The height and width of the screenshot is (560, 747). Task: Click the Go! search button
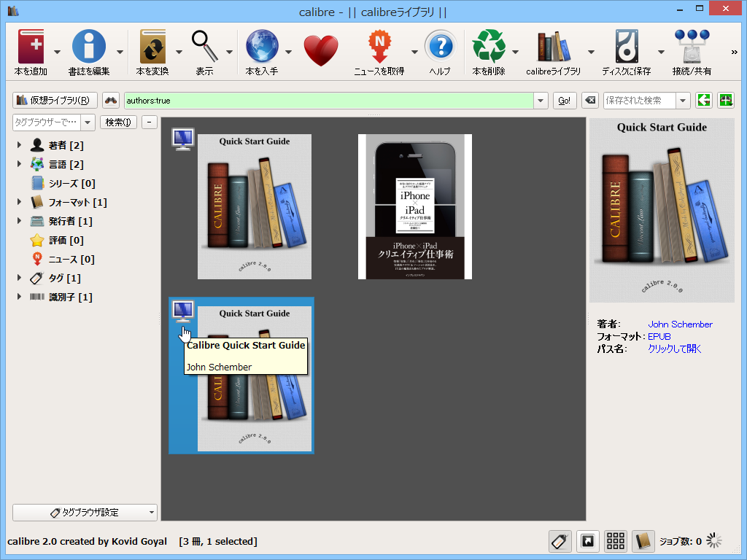pyautogui.click(x=565, y=101)
